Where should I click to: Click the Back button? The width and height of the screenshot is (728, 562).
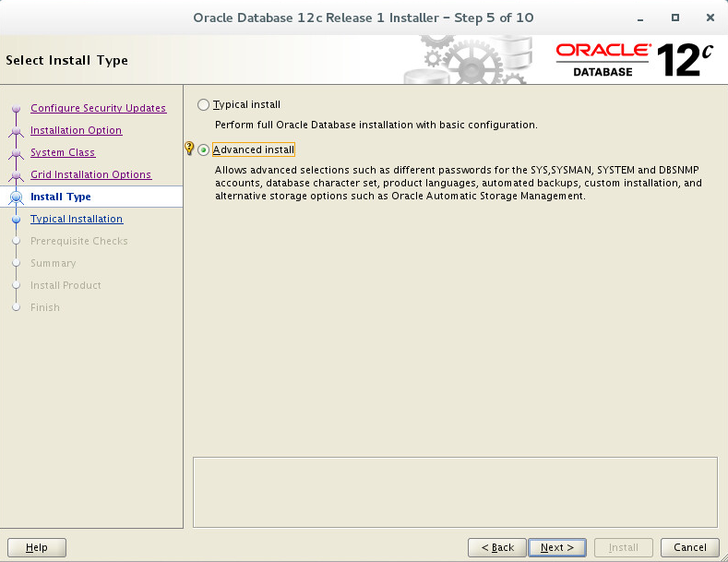pos(496,547)
